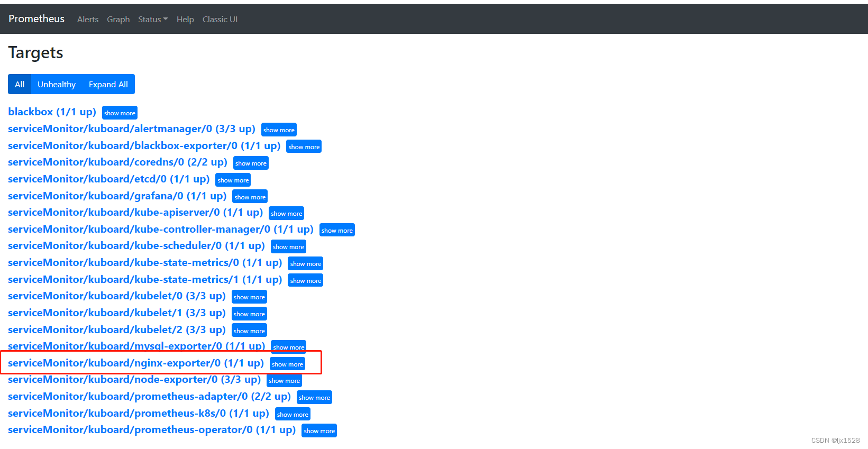Open blackbox-exporter/0 target link

click(144, 145)
